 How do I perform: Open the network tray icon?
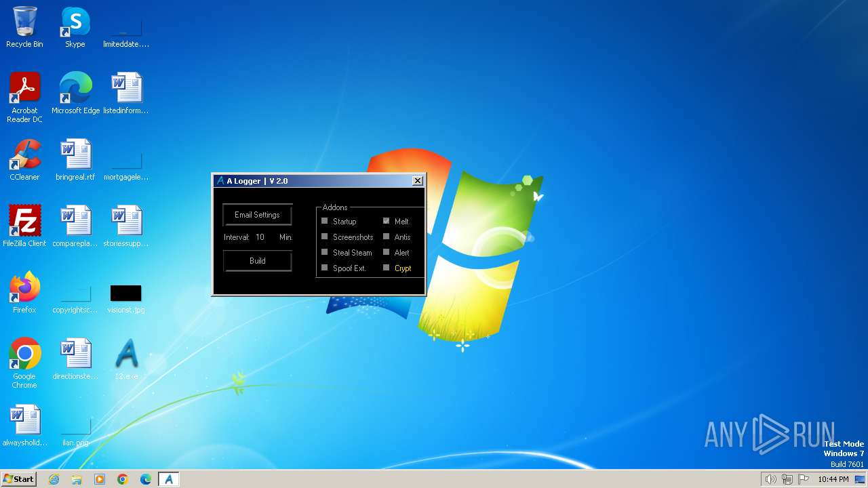click(787, 479)
